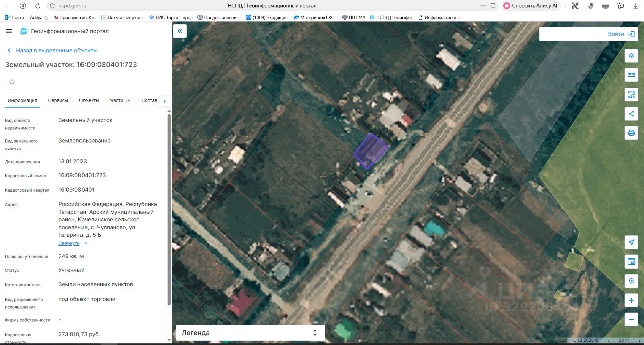This screenshot has height=345, width=644.
Task: Select cadastral quarter 16:09:080401 value
Action: click(x=76, y=190)
